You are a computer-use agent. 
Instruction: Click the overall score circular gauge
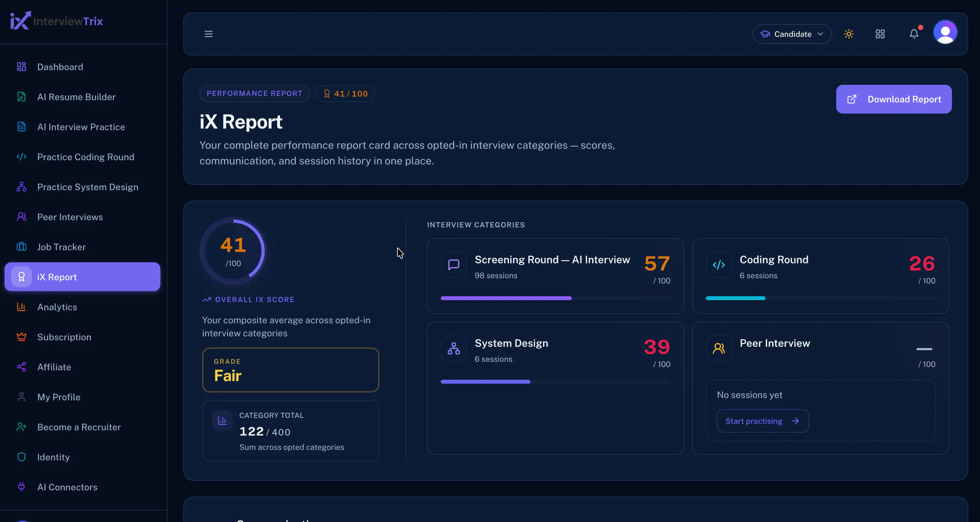(x=233, y=251)
